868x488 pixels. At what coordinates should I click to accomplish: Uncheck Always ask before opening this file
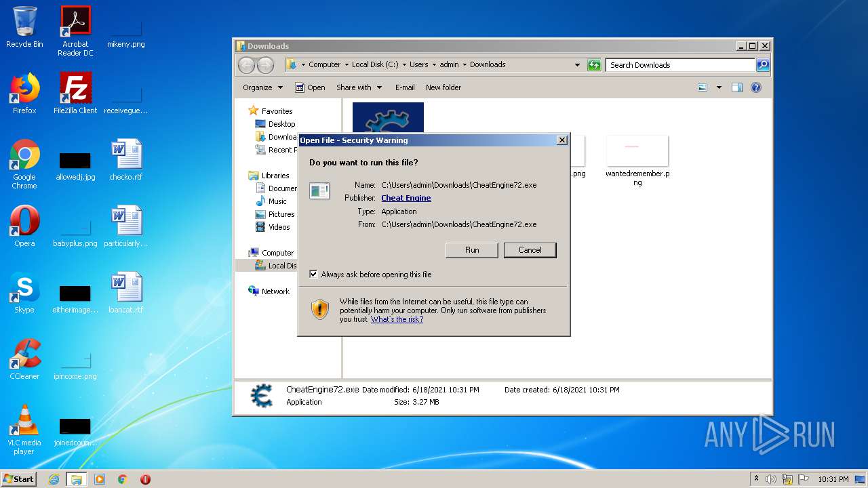pos(313,274)
